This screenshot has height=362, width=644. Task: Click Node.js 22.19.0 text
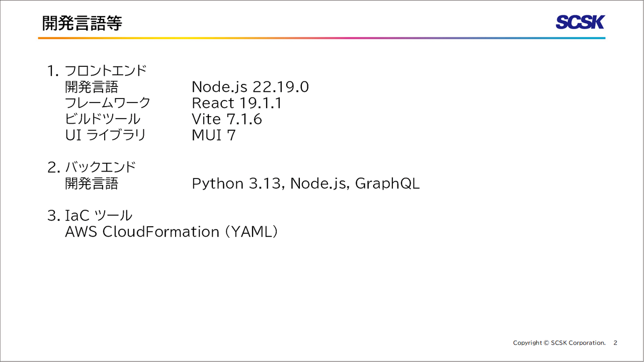[250, 87]
